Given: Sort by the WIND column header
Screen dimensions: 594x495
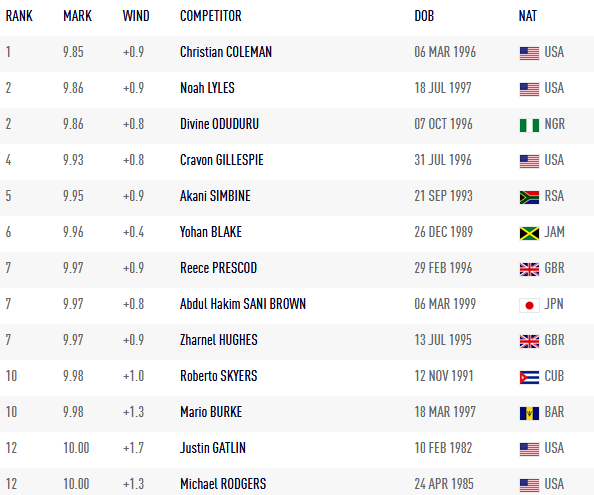Looking at the screenshot, I should coord(136,16).
